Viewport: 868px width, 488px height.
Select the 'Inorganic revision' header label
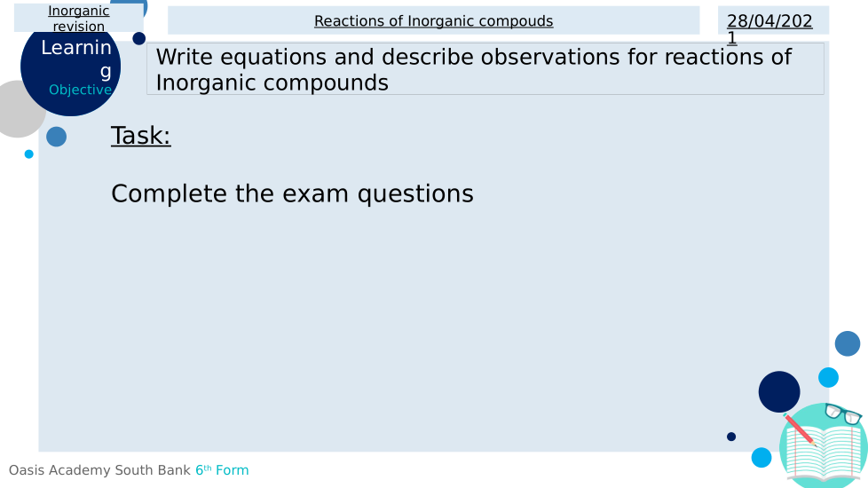coord(79,19)
